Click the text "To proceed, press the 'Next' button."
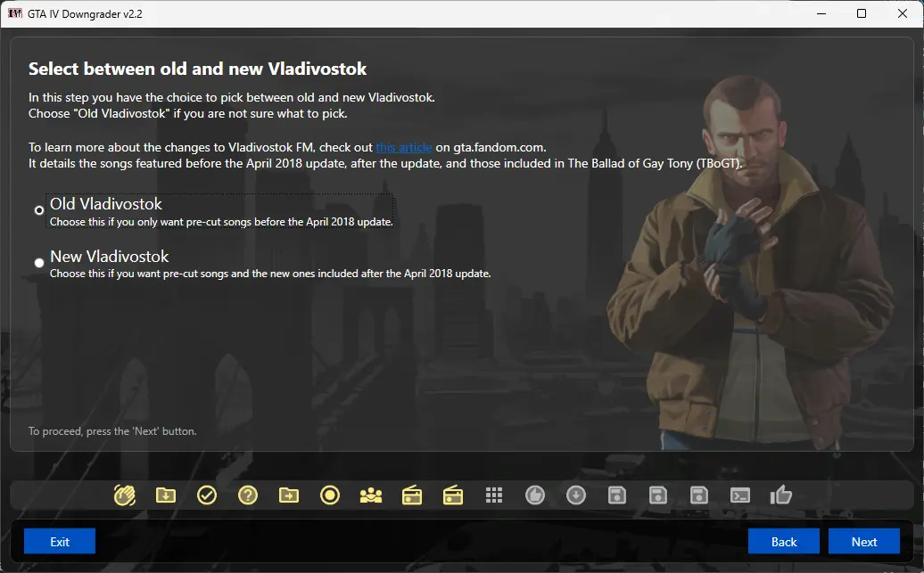This screenshot has height=573, width=924. (112, 431)
